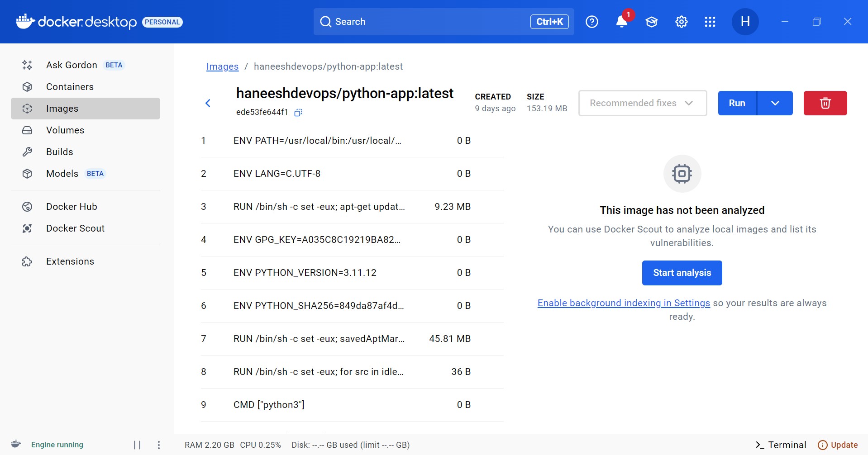Click the Update info icon
The width and height of the screenshot is (868, 455).
click(x=823, y=445)
